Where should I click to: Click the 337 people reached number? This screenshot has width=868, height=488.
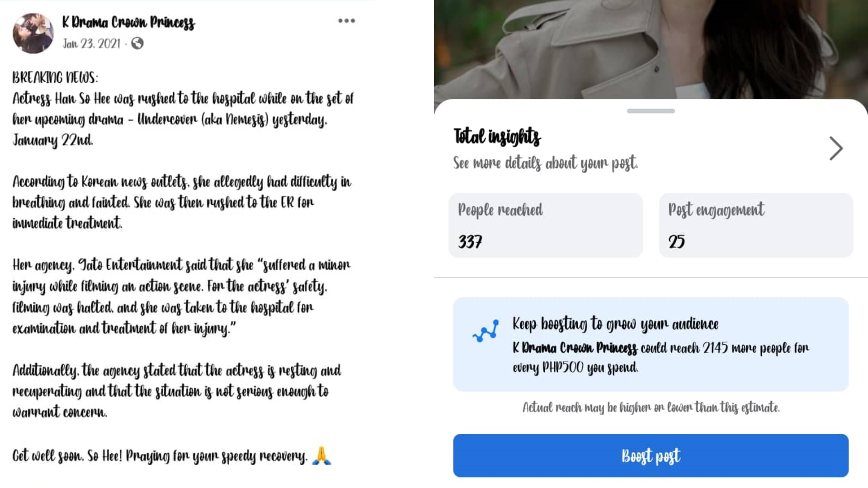pyautogui.click(x=470, y=242)
